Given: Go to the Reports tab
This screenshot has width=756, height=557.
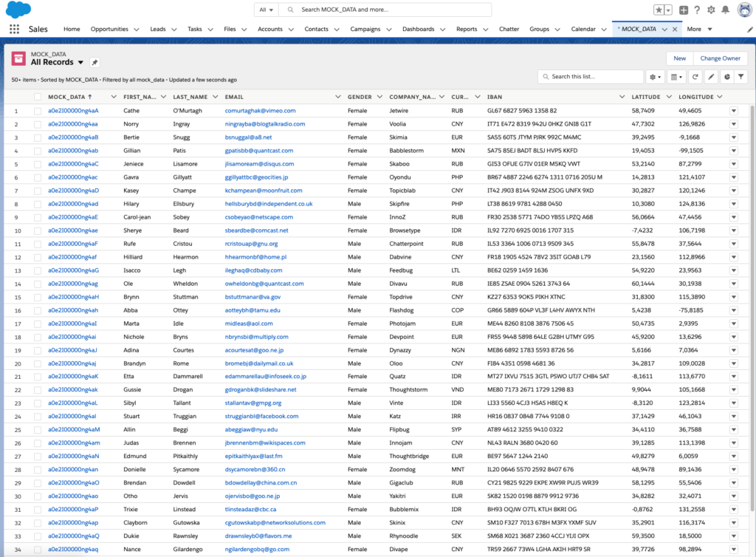Looking at the screenshot, I should point(467,30).
